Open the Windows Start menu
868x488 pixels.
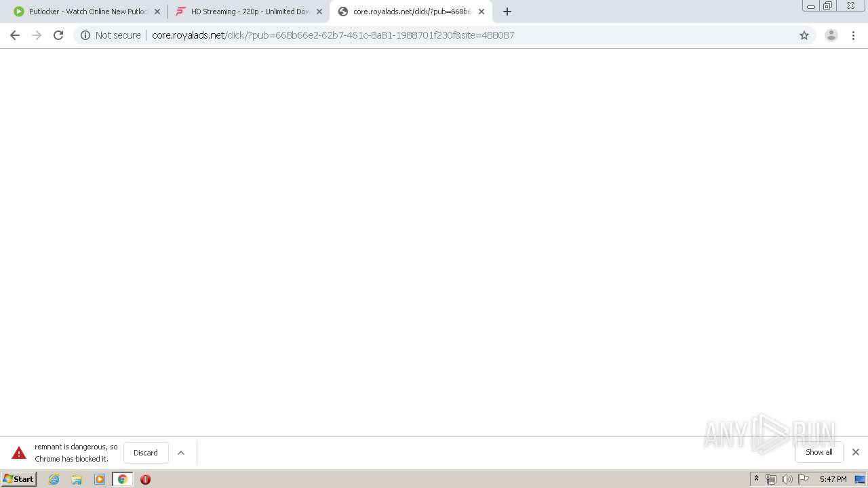point(19,479)
